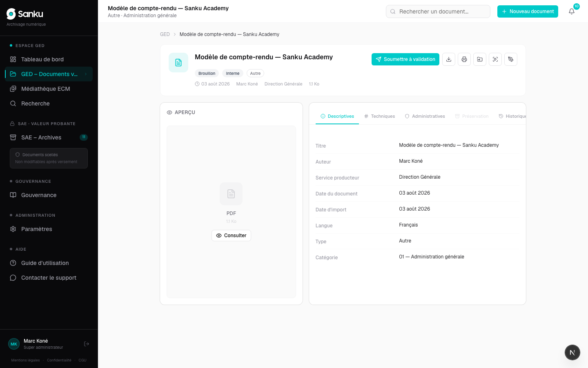
Task: Open Tableau de bord
Action: pos(49,59)
